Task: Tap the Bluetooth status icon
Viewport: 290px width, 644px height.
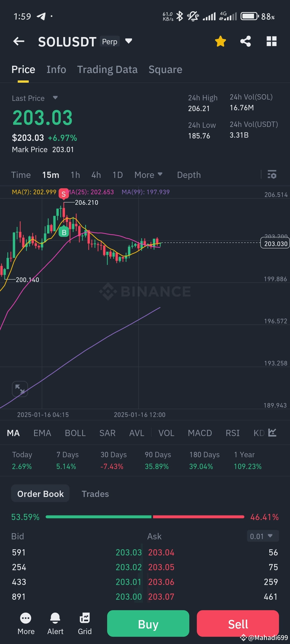Action: (x=180, y=16)
